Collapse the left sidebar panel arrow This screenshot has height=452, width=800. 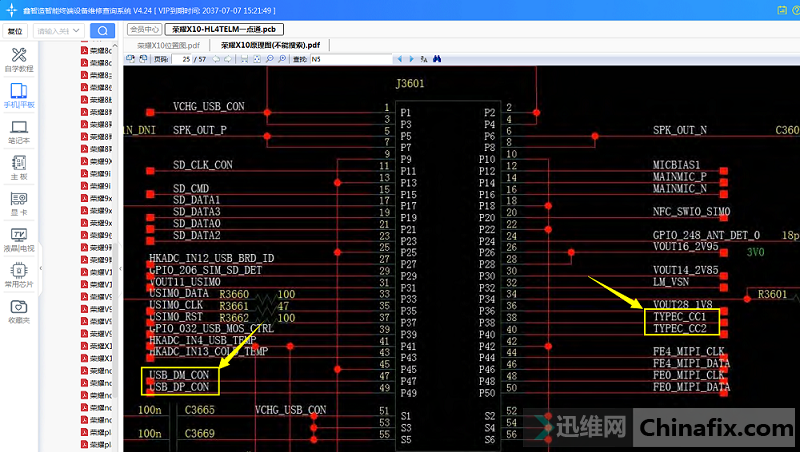click(42, 270)
